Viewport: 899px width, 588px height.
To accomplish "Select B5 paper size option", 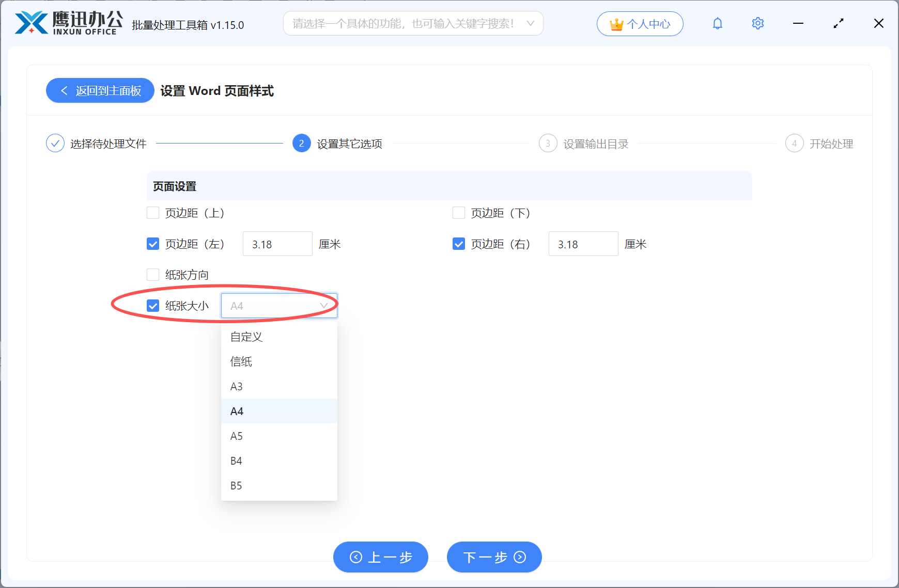I will tap(236, 485).
